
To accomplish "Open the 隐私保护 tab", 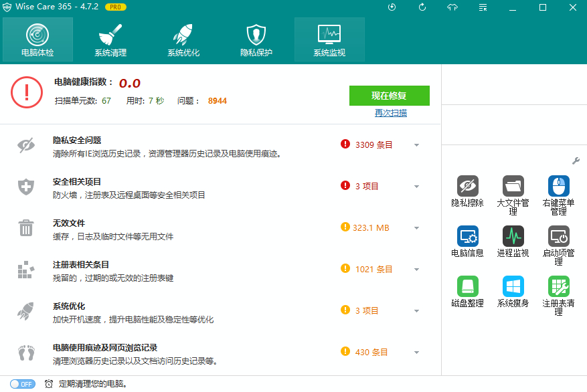I will pos(256,39).
